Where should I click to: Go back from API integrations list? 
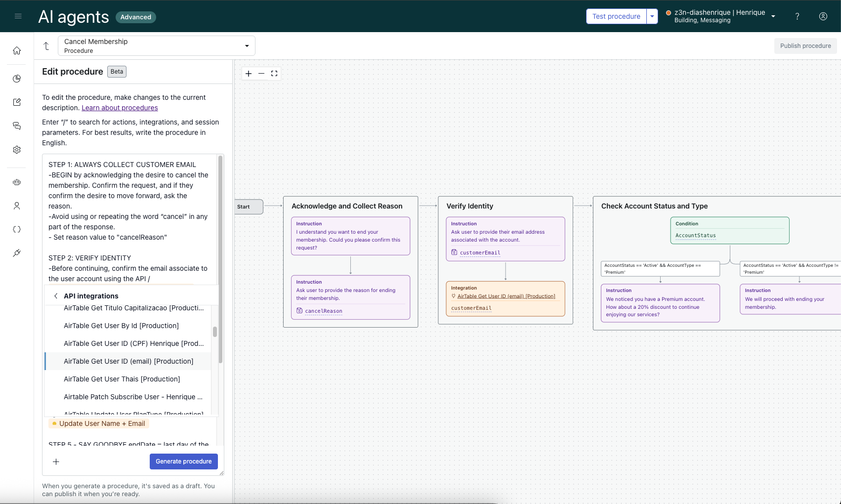(x=56, y=296)
